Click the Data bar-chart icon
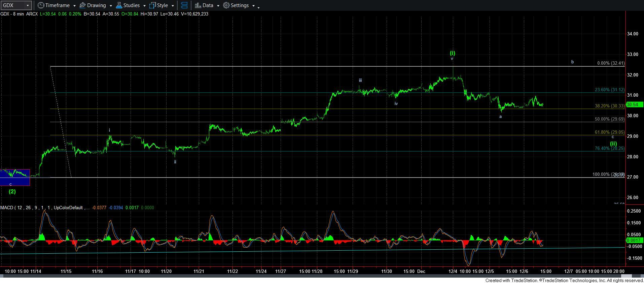 pos(198,5)
